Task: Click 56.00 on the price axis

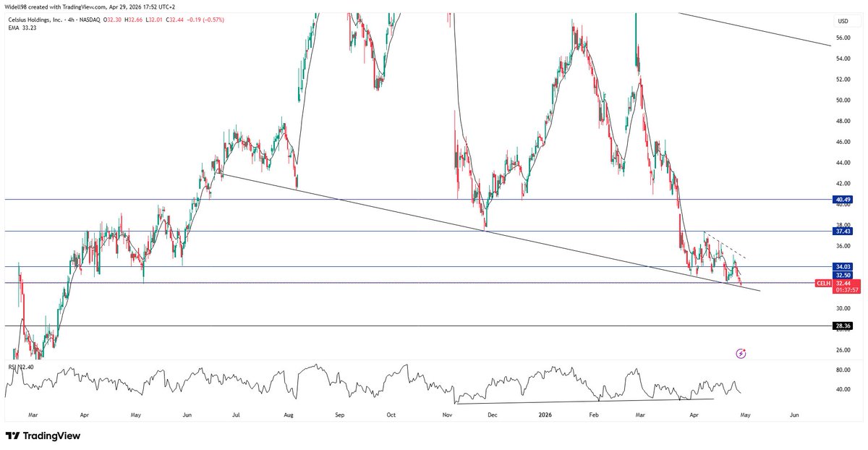Action: pyautogui.click(x=843, y=38)
